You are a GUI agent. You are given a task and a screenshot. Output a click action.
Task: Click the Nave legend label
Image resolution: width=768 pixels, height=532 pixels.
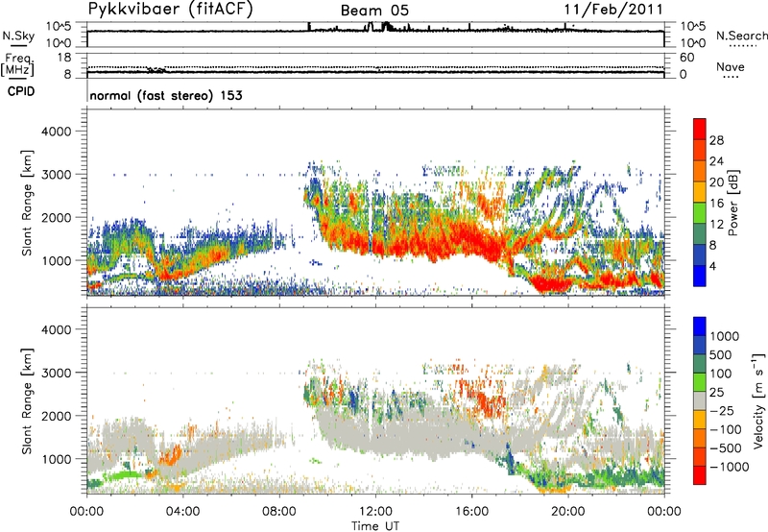tap(731, 66)
